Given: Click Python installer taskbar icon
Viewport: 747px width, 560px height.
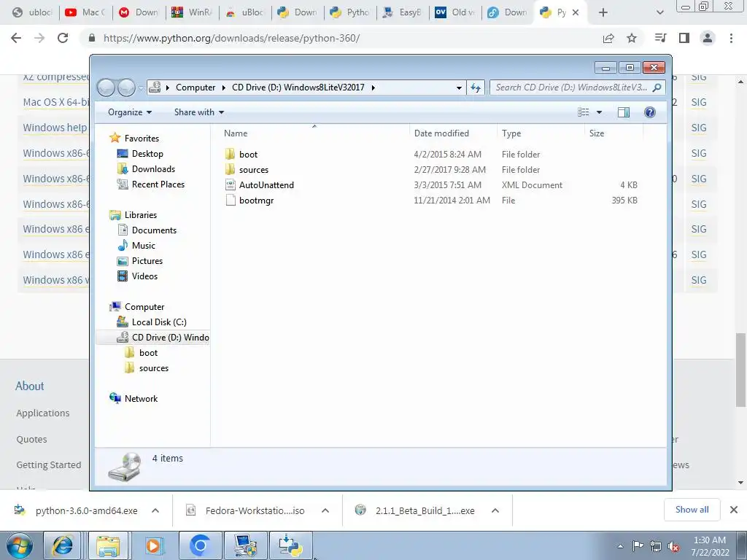Looking at the screenshot, I should pos(290,545).
